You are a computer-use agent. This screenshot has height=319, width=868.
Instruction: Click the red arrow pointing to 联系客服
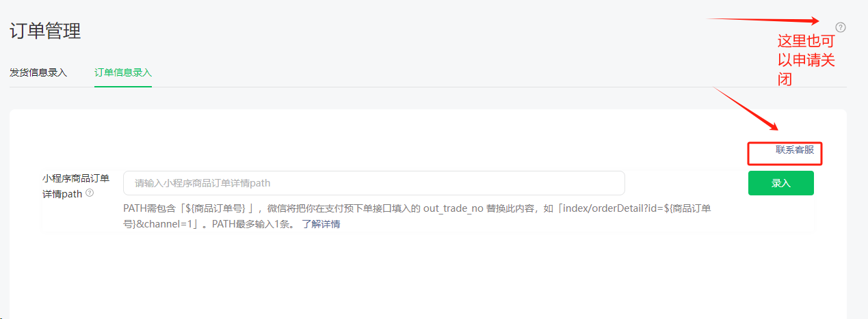point(746,109)
